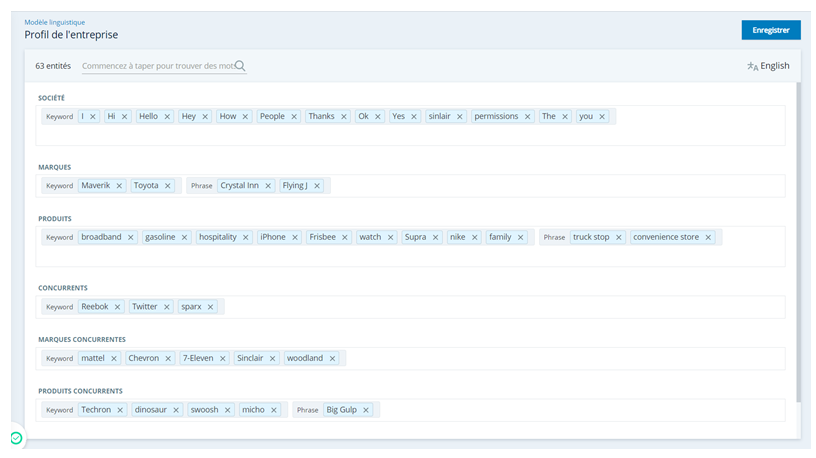Remove the keyword tag 'The'

(565, 117)
